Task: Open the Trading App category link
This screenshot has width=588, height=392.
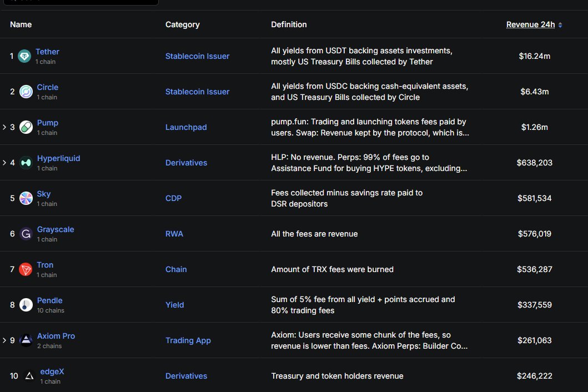Action: [188, 340]
